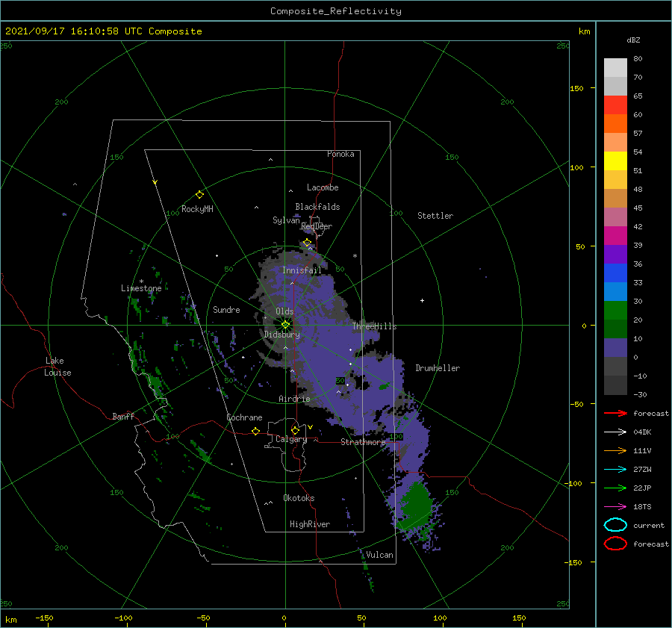Viewport: 672px width, 628px height.
Task: Click the Airdrie label
Action: [294, 399]
